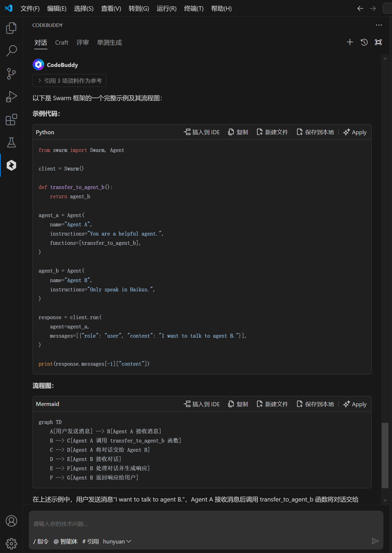Click 新建文件 on the Python code block
The width and height of the screenshot is (392, 553).
pos(272,132)
